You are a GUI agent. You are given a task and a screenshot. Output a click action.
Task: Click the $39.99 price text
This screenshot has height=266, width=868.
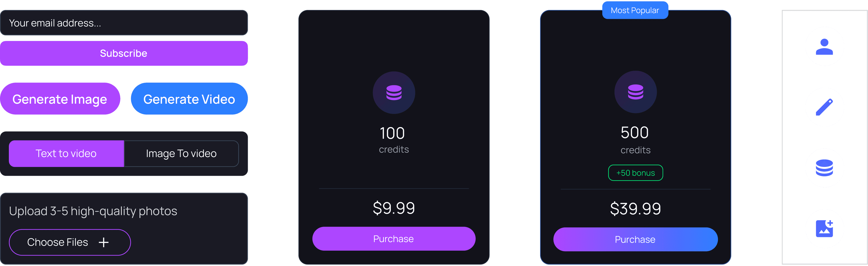635,209
